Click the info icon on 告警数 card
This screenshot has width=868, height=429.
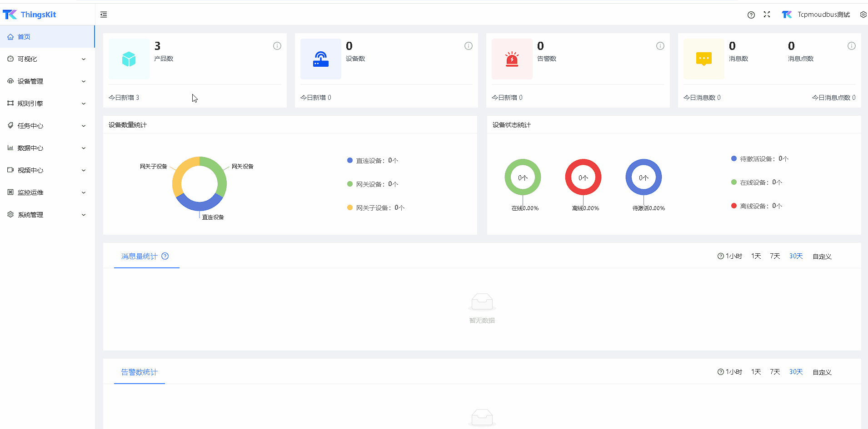[660, 46]
